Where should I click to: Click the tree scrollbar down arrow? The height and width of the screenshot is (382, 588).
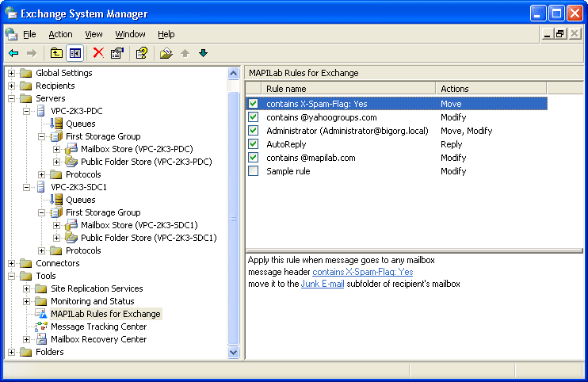click(233, 352)
